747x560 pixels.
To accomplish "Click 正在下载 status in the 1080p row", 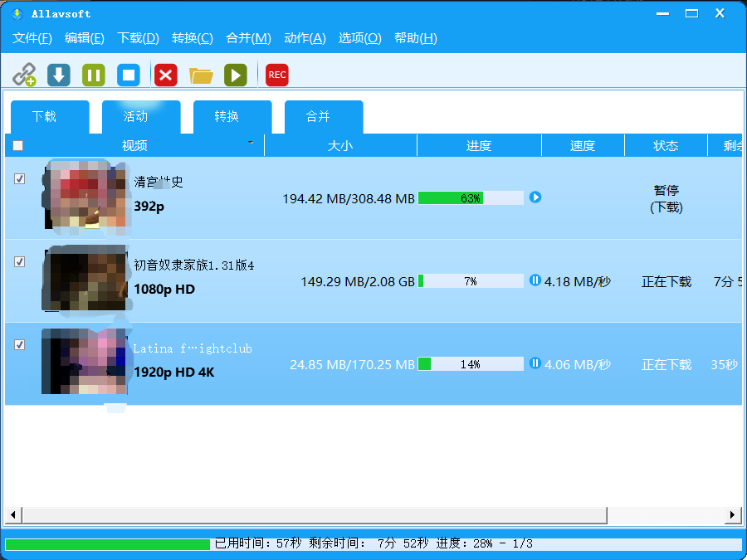I will pos(666,282).
